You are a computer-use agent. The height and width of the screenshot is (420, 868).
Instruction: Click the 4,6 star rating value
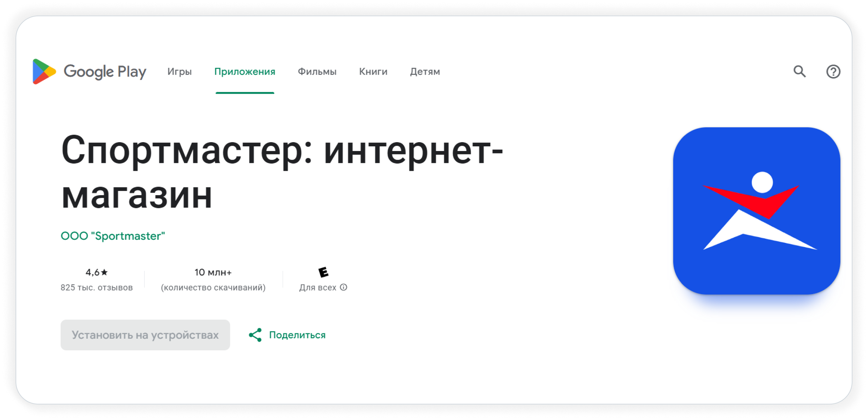click(x=96, y=272)
